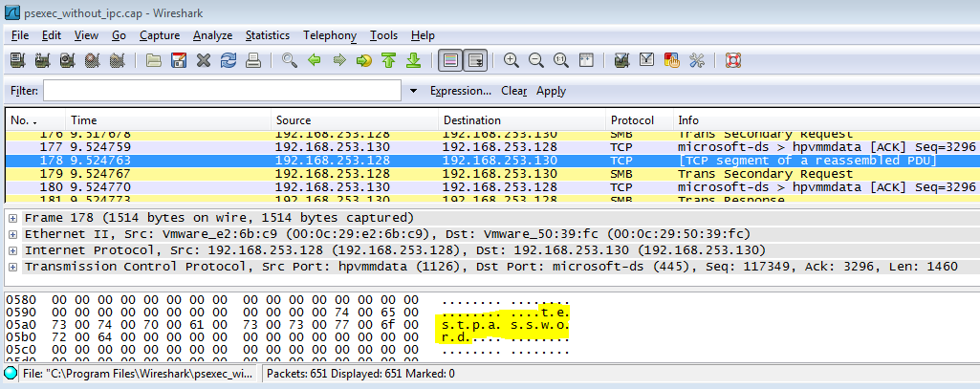Select packet 180 at time 9.524770
Image resolution: width=980 pixels, height=389 pixels.
tap(492, 186)
